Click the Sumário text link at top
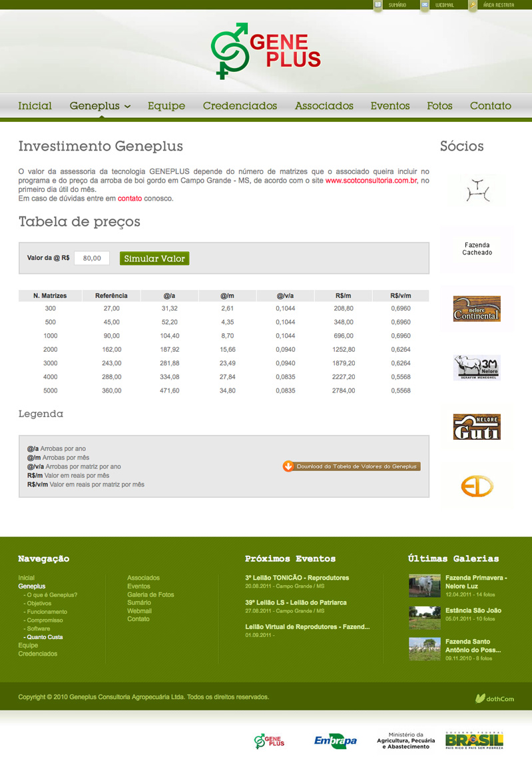Viewport: 532px width, 773px height. (x=397, y=5)
